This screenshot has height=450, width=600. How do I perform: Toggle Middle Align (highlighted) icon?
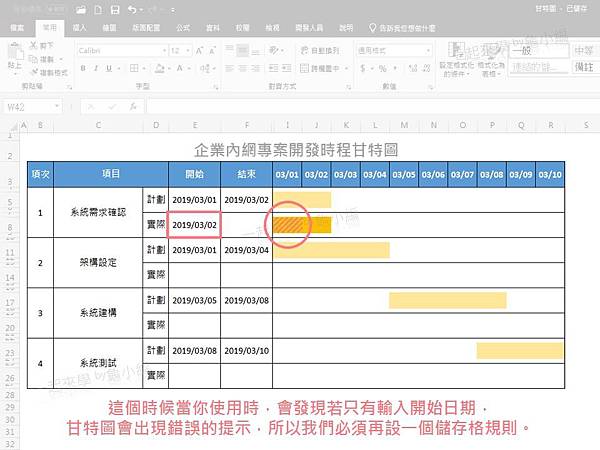[x=243, y=50]
